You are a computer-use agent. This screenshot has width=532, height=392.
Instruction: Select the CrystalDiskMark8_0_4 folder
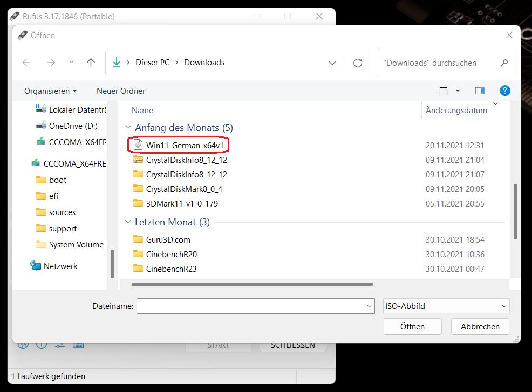pyautogui.click(x=178, y=189)
